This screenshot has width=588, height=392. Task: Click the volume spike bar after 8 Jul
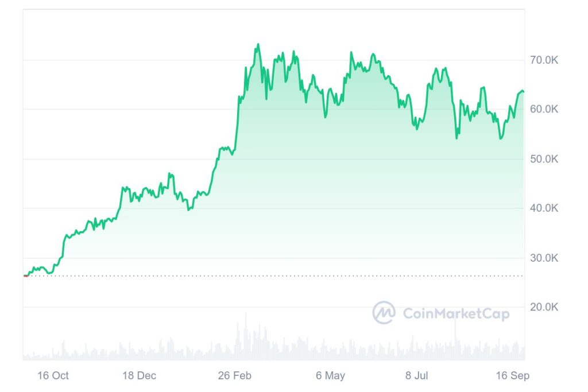pos(455,339)
